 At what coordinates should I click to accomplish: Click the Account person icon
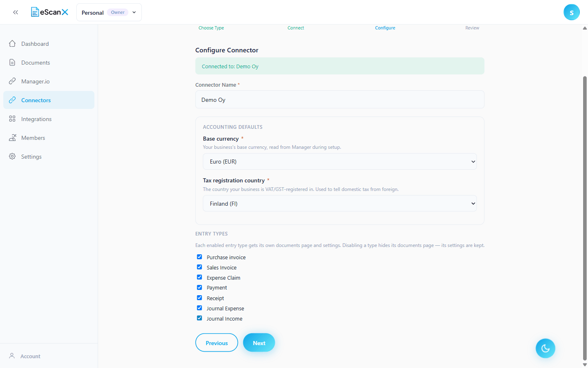coord(12,356)
